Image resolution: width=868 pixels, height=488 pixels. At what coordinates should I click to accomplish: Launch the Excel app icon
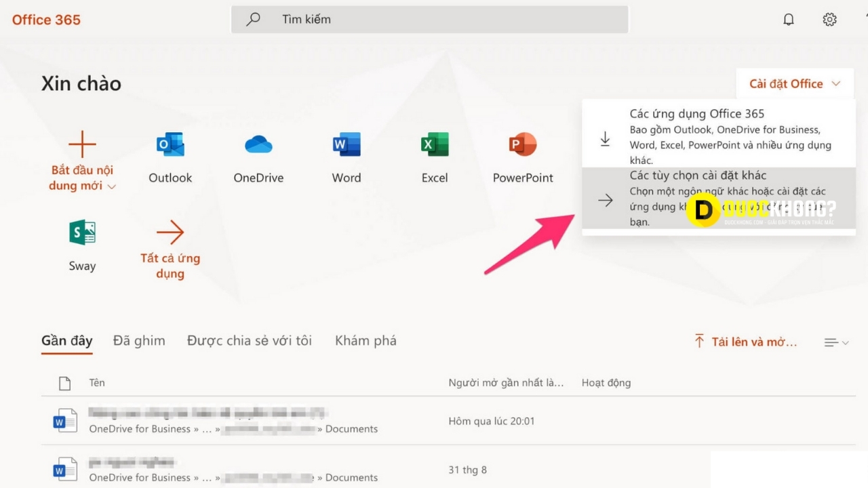(435, 144)
